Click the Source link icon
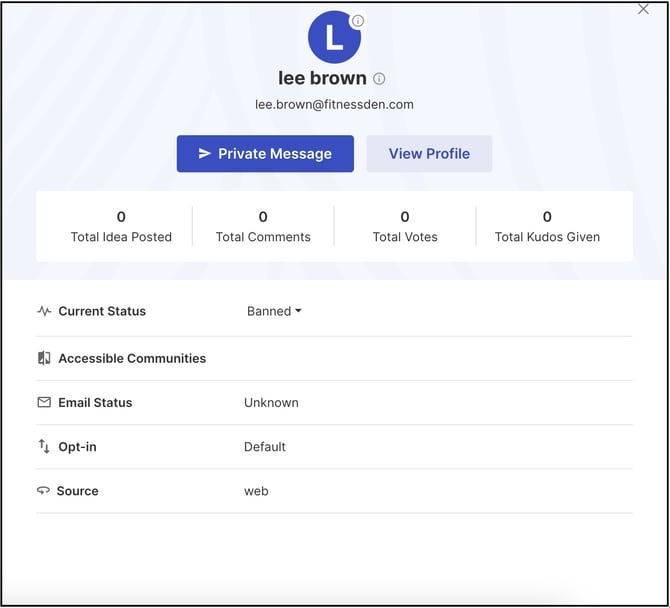Viewport: 670px width, 608px height. (x=44, y=491)
